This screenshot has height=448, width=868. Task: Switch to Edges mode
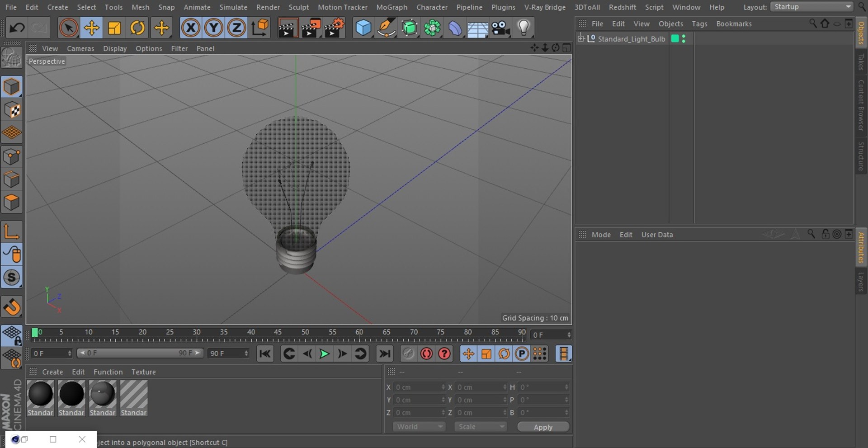11,179
